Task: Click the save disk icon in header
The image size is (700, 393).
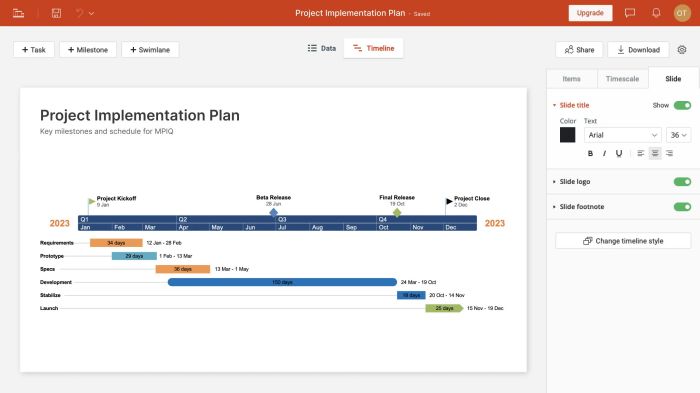Action: coord(56,13)
